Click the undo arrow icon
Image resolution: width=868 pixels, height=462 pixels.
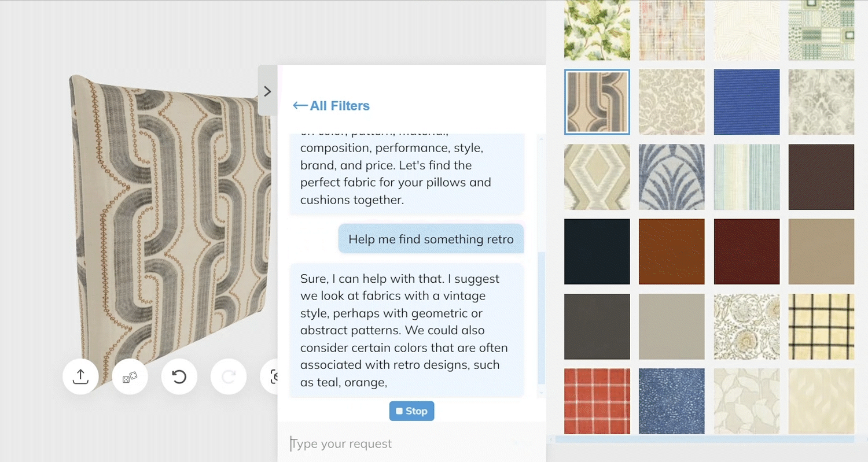click(179, 376)
